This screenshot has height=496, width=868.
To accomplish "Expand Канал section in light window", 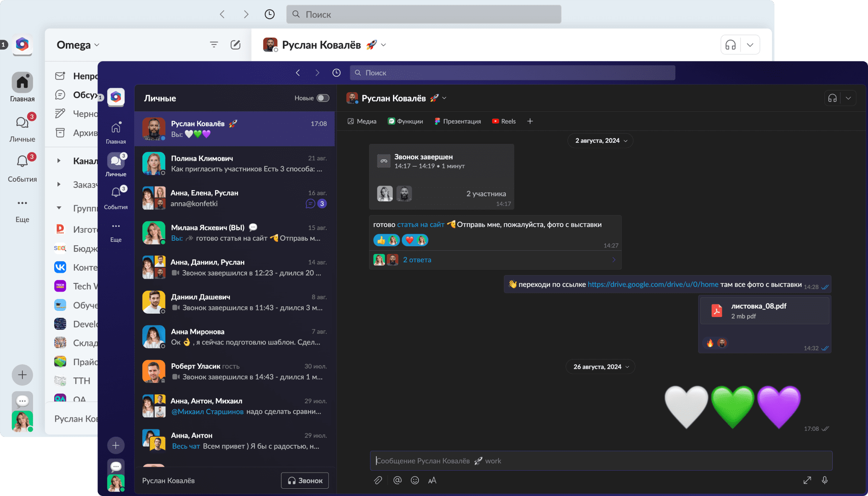I will pyautogui.click(x=59, y=161).
